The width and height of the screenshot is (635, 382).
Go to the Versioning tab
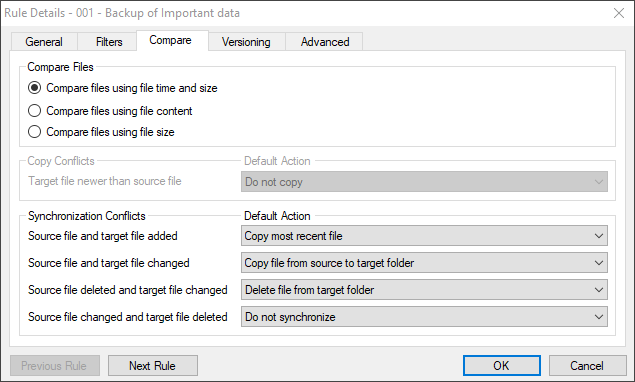(x=246, y=42)
